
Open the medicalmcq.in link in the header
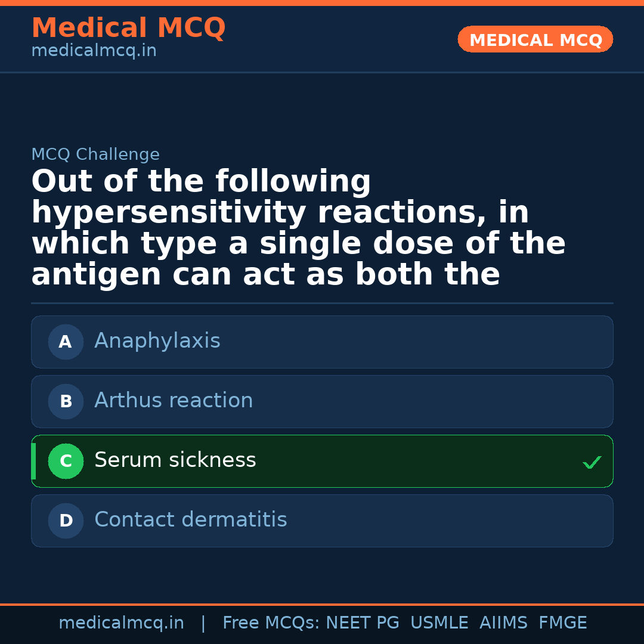click(94, 51)
